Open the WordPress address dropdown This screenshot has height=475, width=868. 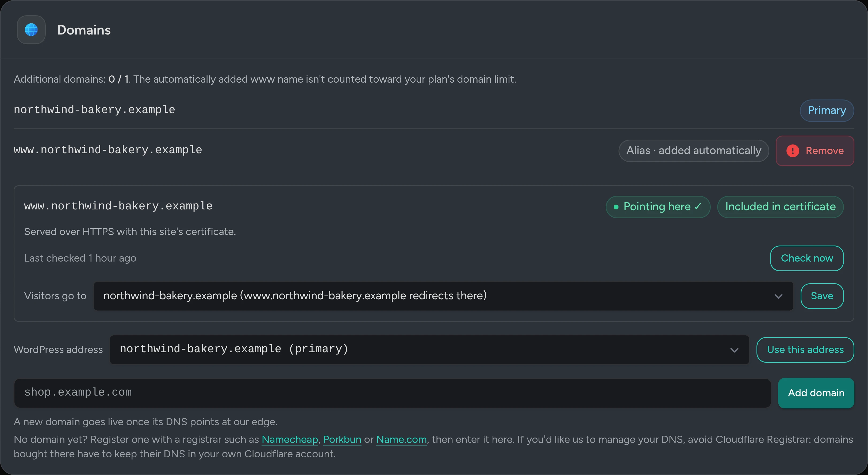tap(429, 350)
